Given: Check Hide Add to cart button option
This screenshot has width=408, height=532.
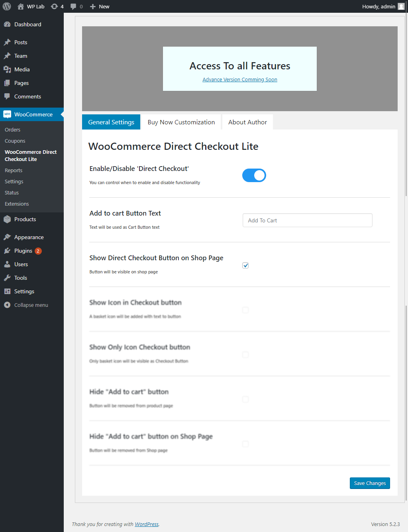Looking at the screenshot, I should tap(245, 399).
